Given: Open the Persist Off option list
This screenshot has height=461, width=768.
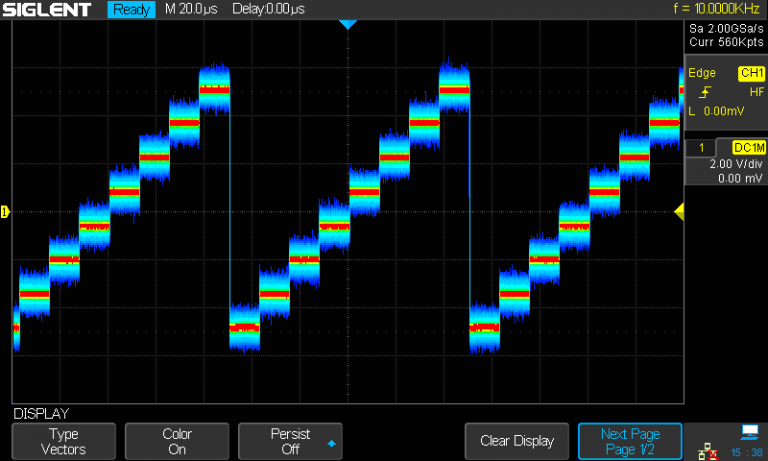Looking at the screenshot, I should (290, 441).
